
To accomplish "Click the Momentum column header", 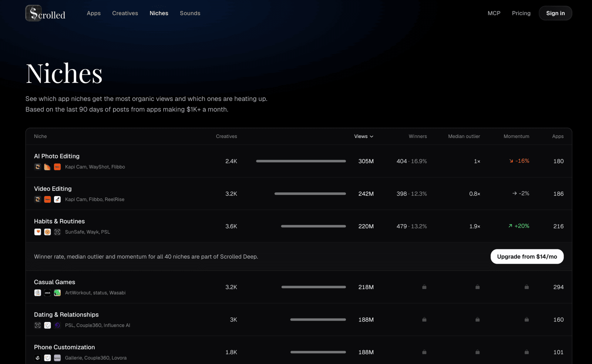I will pos(516,136).
